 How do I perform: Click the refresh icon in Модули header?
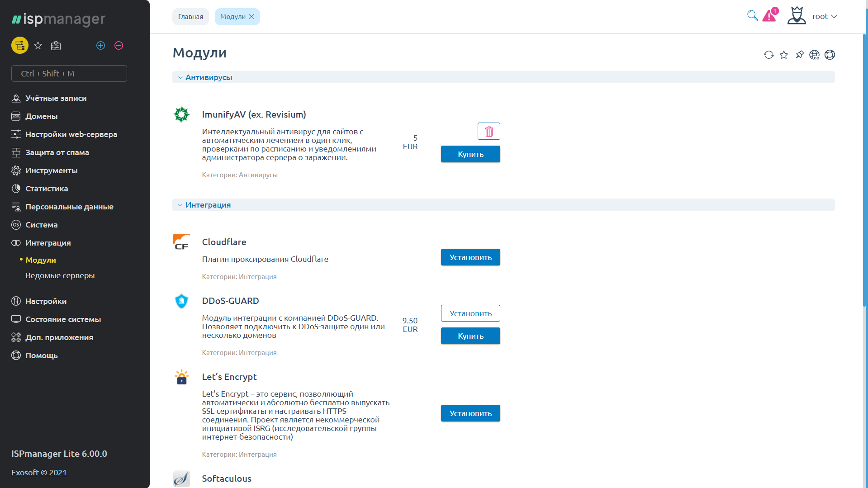pyautogui.click(x=768, y=55)
